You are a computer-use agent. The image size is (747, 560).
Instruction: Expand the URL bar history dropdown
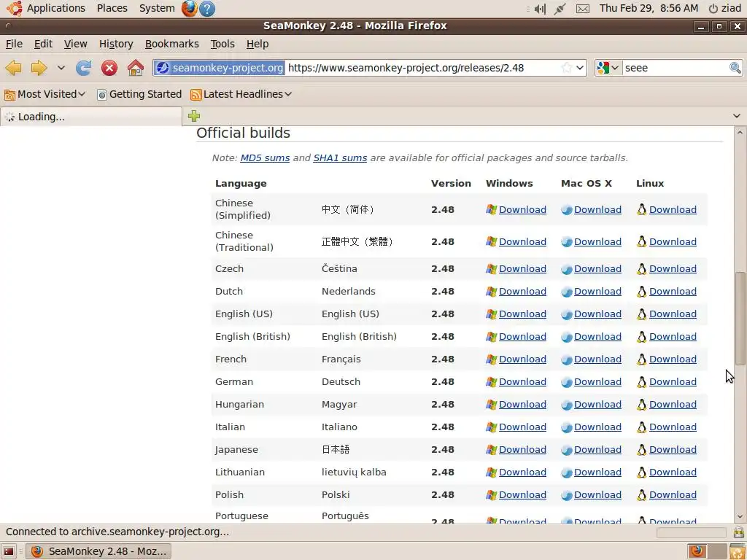point(580,68)
